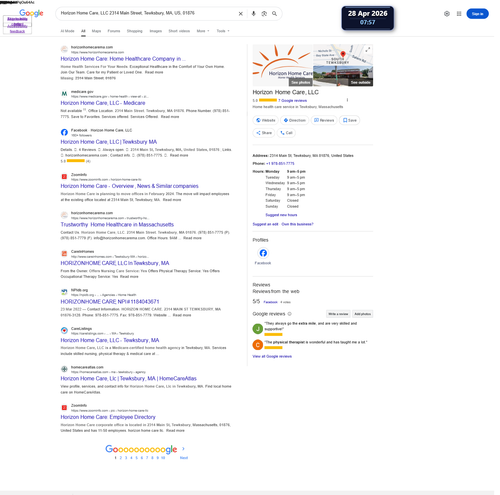Open Horizon Home Care, LLC - Tewksbury, MA CareListings result
Screen dimensions: 500x495
point(110,340)
